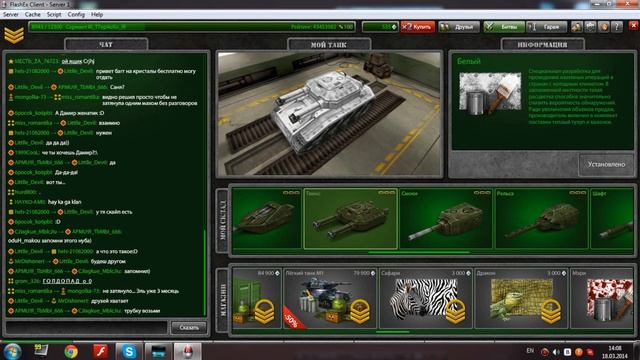Screen dimensions: 640x360
Task: Toggle the sound icon in top bar
Action: [x=604, y=27]
